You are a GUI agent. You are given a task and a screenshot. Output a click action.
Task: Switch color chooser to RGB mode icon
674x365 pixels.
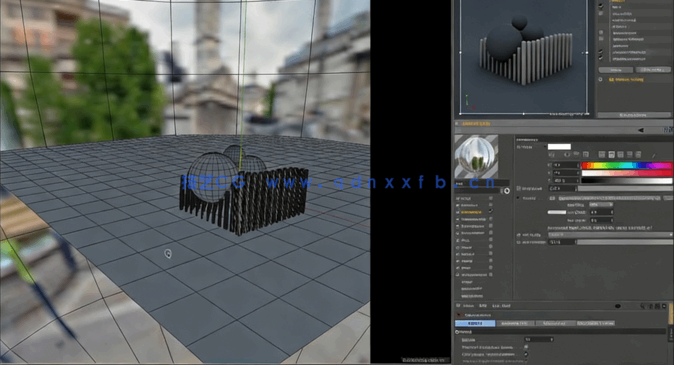coord(602,154)
